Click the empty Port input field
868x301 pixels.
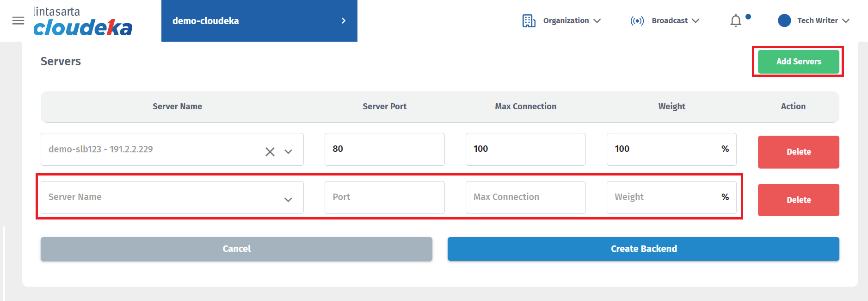[x=384, y=197]
